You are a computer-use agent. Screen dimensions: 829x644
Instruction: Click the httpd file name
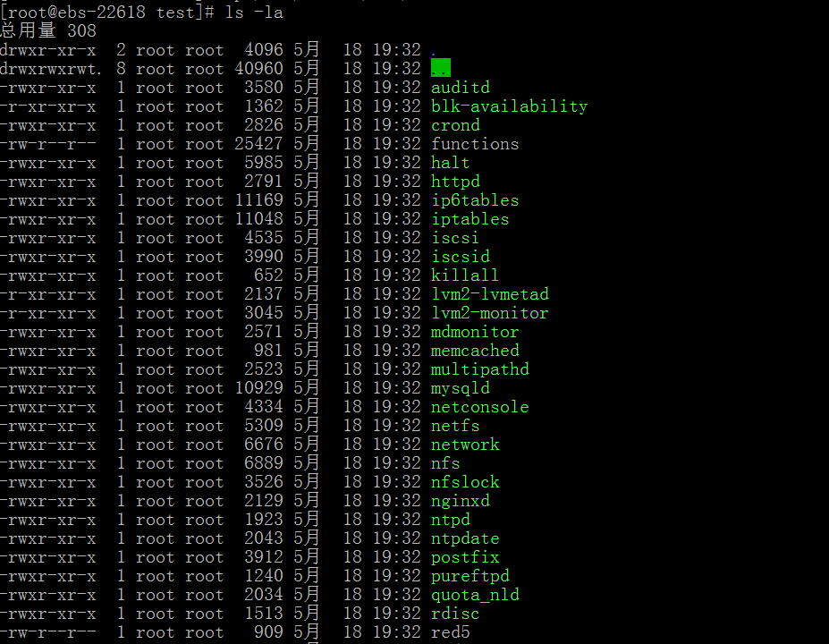455,182
